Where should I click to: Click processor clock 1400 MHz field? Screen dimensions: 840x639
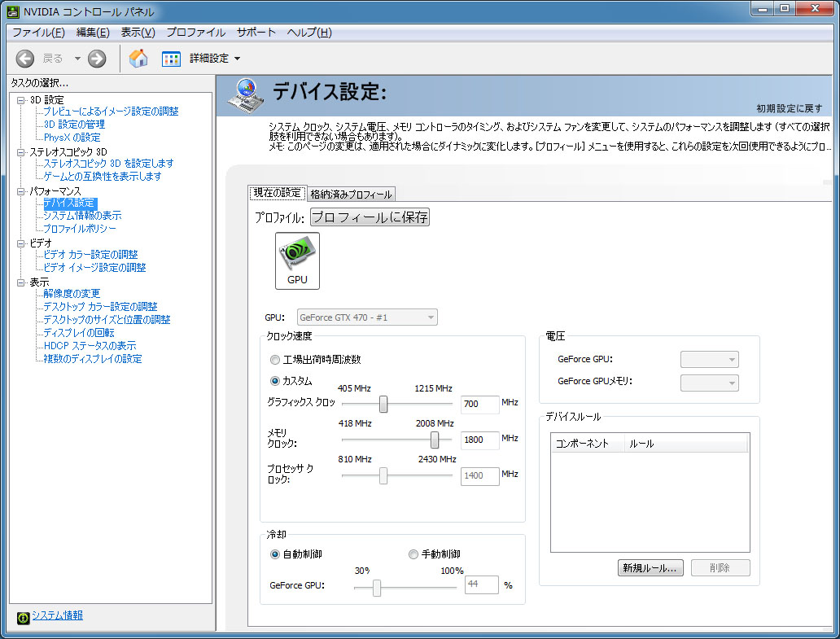[479, 475]
